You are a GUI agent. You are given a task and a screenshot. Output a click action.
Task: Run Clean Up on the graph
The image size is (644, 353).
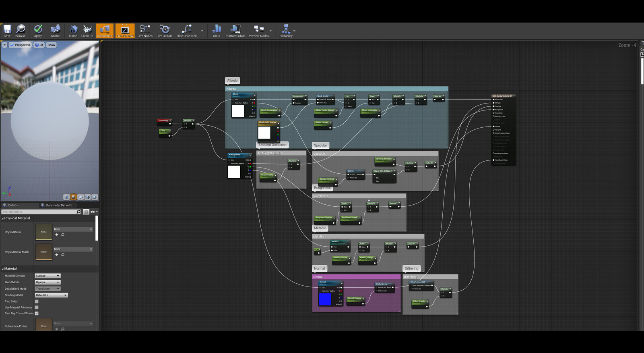pyautogui.click(x=87, y=31)
